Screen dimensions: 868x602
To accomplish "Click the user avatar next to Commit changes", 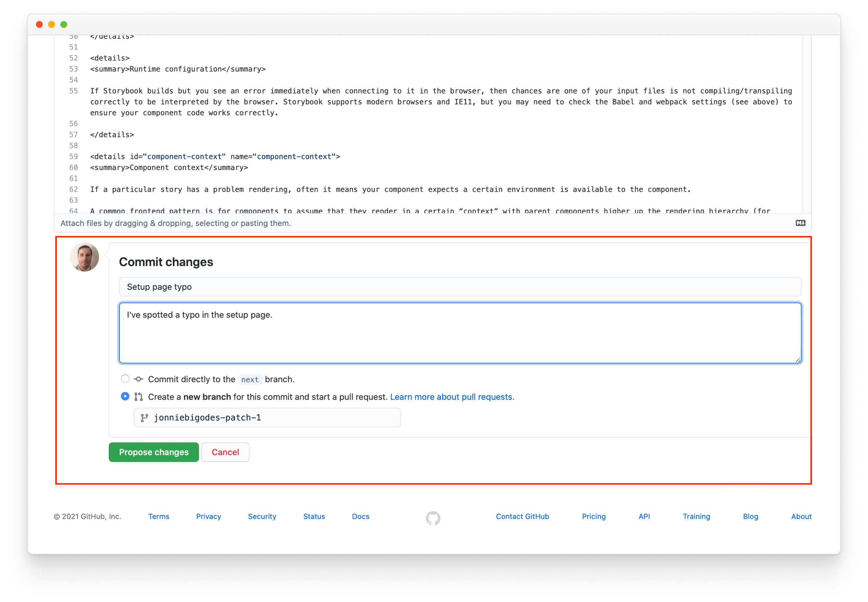I will [84, 257].
